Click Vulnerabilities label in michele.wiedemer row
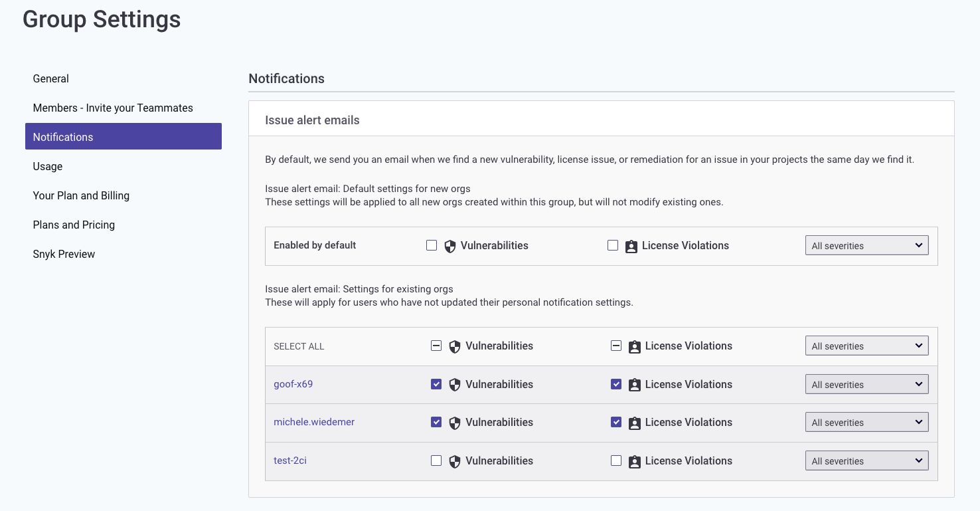The height and width of the screenshot is (511, 980). [x=499, y=422]
